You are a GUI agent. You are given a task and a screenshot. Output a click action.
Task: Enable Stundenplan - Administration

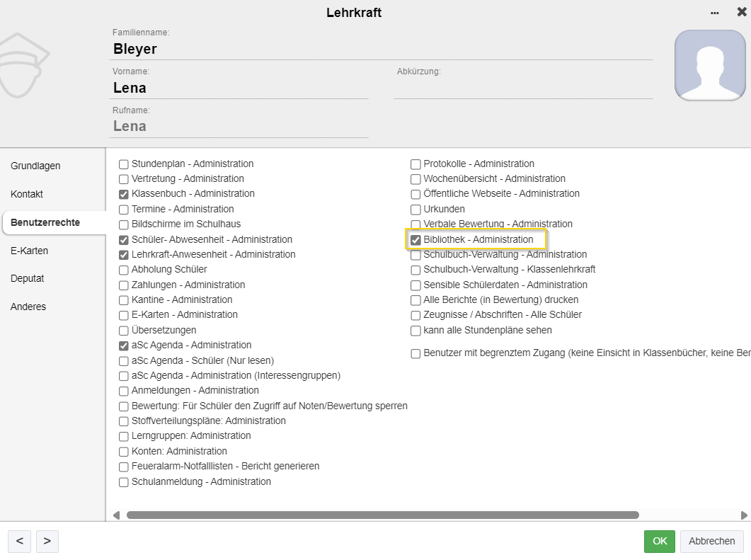coord(124,164)
